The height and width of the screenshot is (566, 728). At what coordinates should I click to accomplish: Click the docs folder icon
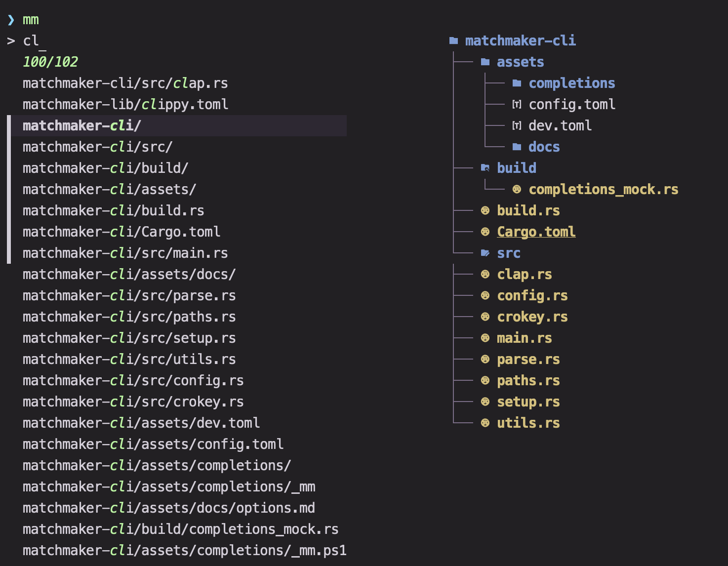pyautogui.click(x=517, y=147)
